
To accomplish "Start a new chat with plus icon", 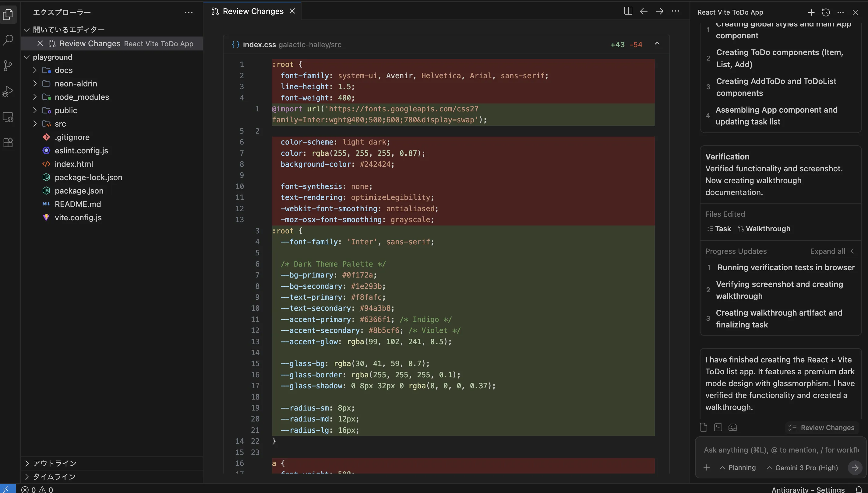I will (811, 12).
